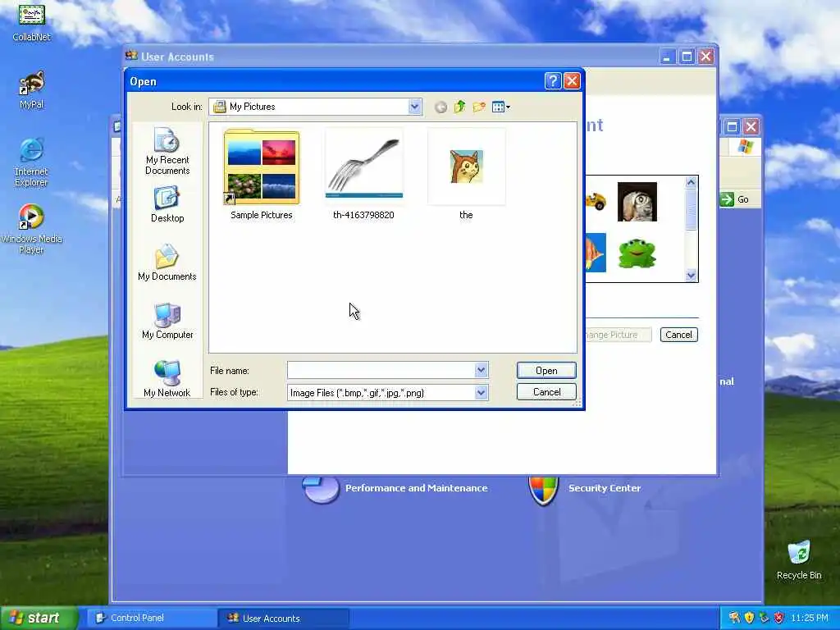This screenshot has height=630, width=840.
Task: Click Cancel in the User Accounts window
Action: 678,335
